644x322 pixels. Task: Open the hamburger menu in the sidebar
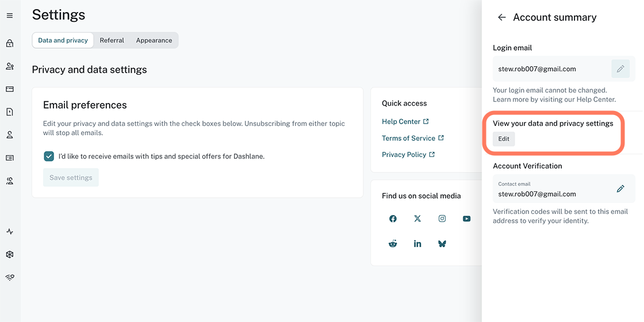pos(10,16)
